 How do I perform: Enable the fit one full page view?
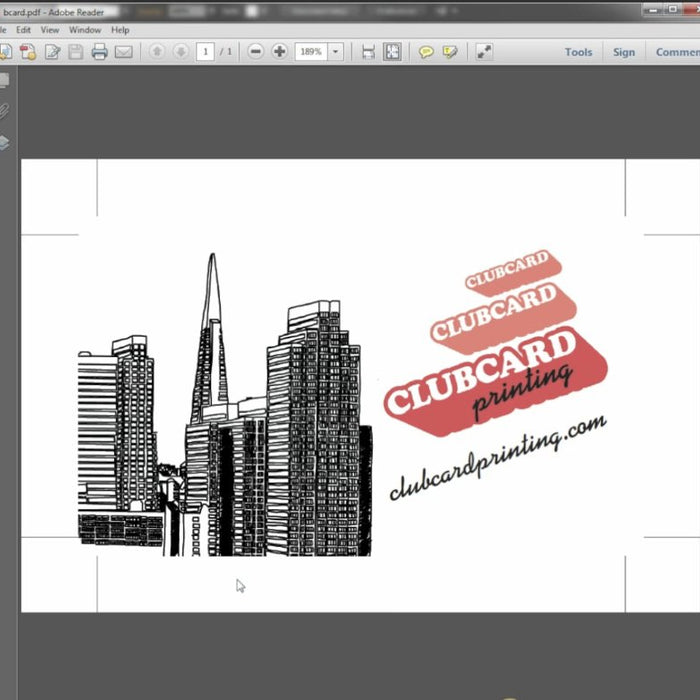coord(392,52)
